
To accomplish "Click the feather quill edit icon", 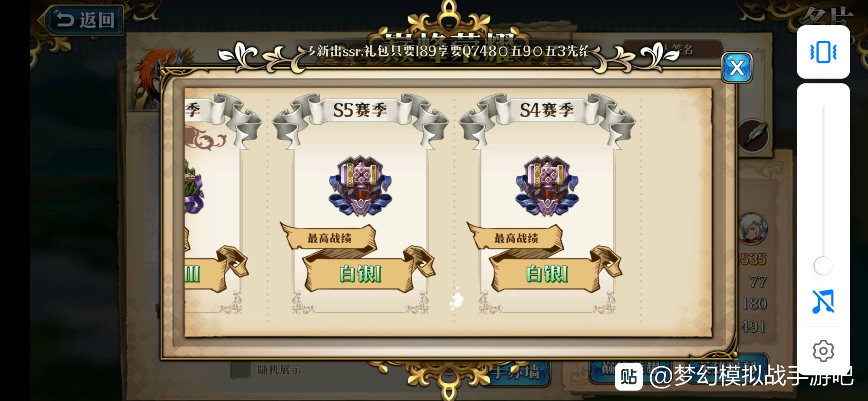I will tap(754, 136).
